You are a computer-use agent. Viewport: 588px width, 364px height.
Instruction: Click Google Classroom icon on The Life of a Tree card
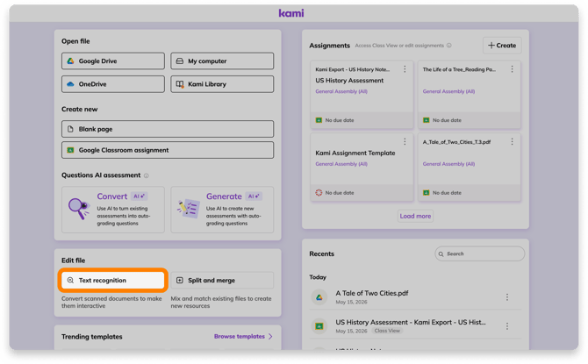[426, 120]
